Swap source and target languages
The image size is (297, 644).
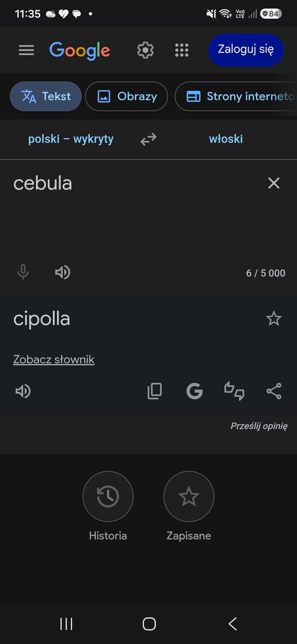[148, 139]
